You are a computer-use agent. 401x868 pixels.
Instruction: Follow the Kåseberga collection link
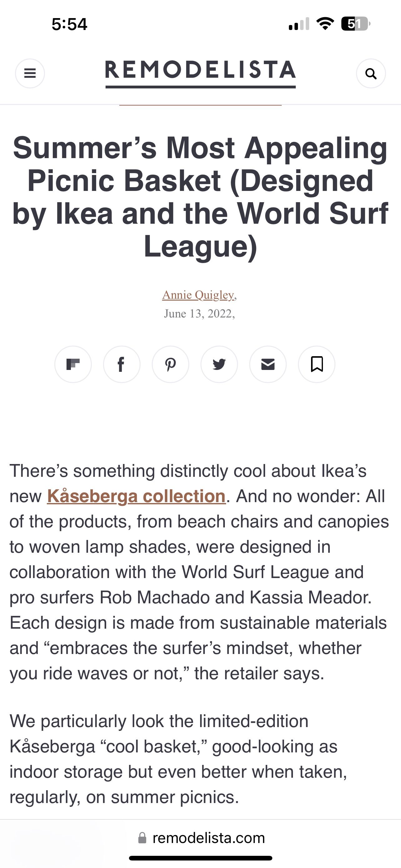point(136,496)
